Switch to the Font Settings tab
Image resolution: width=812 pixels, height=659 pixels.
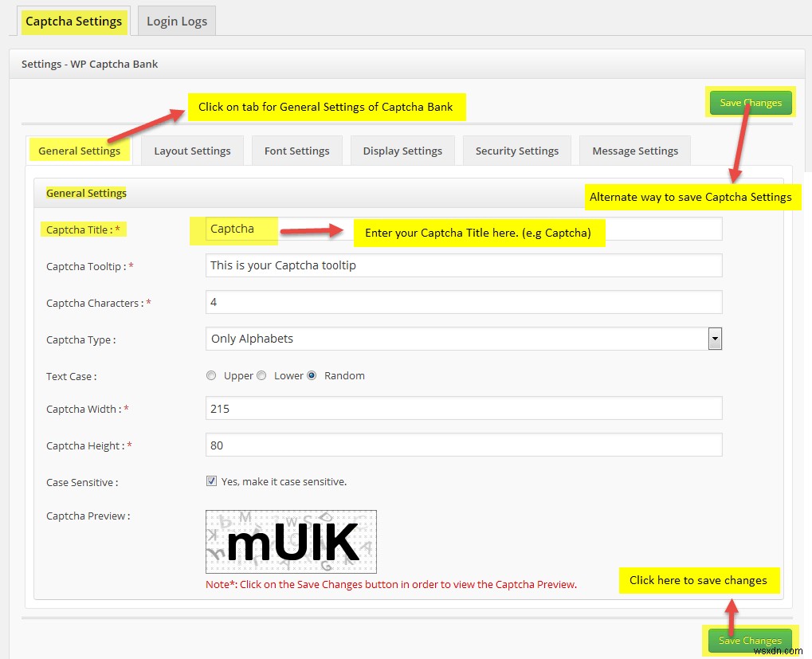tap(296, 150)
